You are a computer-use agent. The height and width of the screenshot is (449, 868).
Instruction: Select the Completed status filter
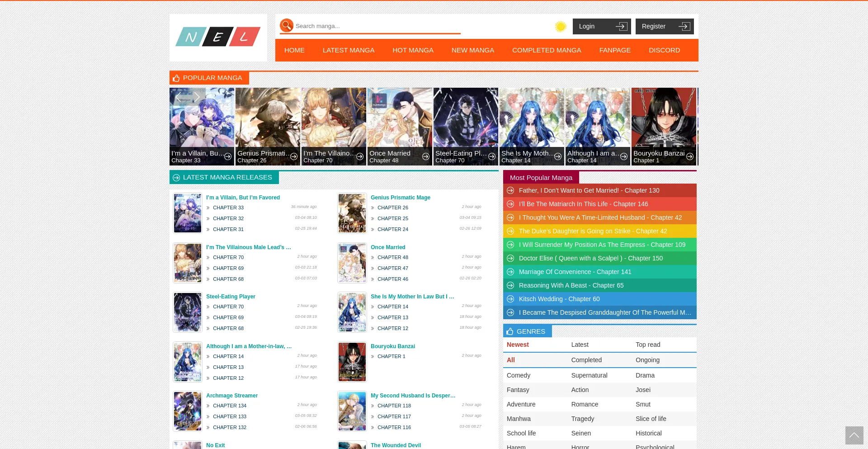coord(586,360)
